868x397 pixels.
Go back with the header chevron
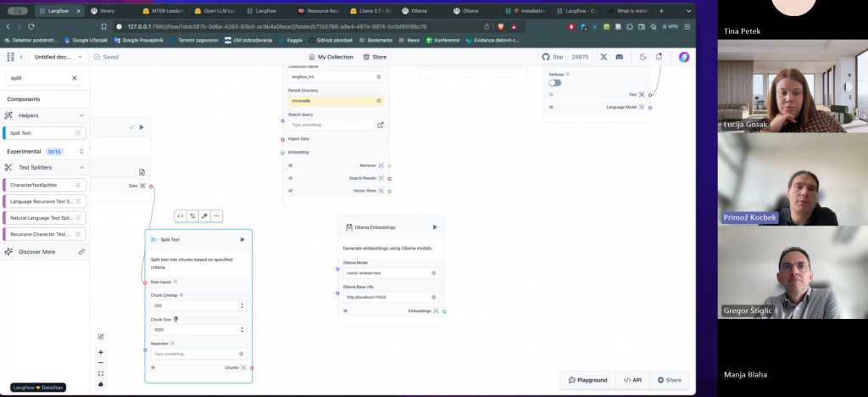21,57
